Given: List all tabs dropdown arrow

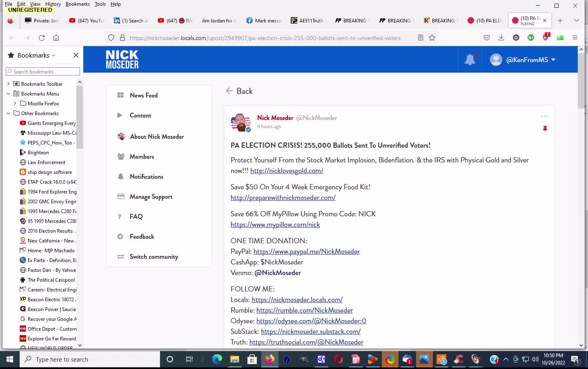Looking at the screenshot, I should pos(577,20).
